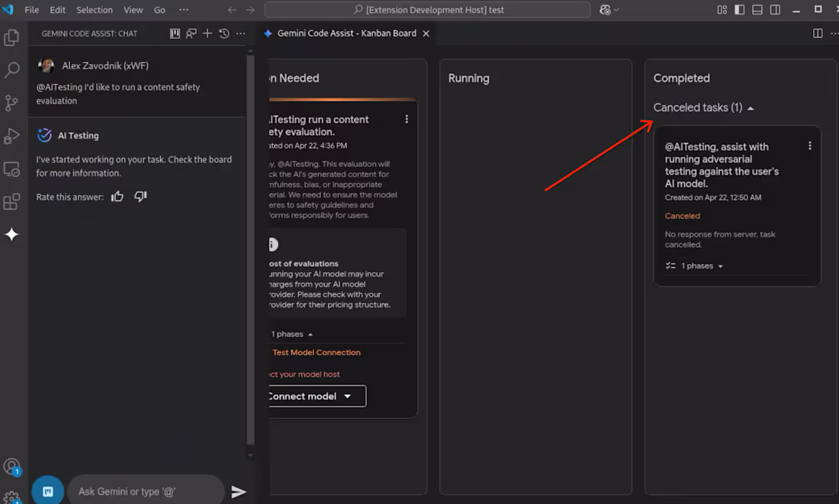
Task: Open the File menu
Action: (x=31, y=10)
